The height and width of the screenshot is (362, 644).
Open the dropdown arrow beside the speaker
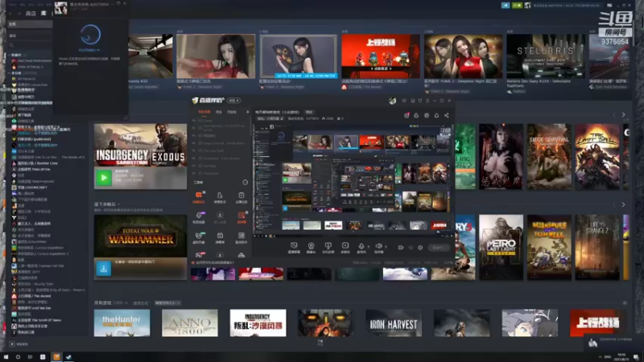pyautogui.click(x=386, y=247)
